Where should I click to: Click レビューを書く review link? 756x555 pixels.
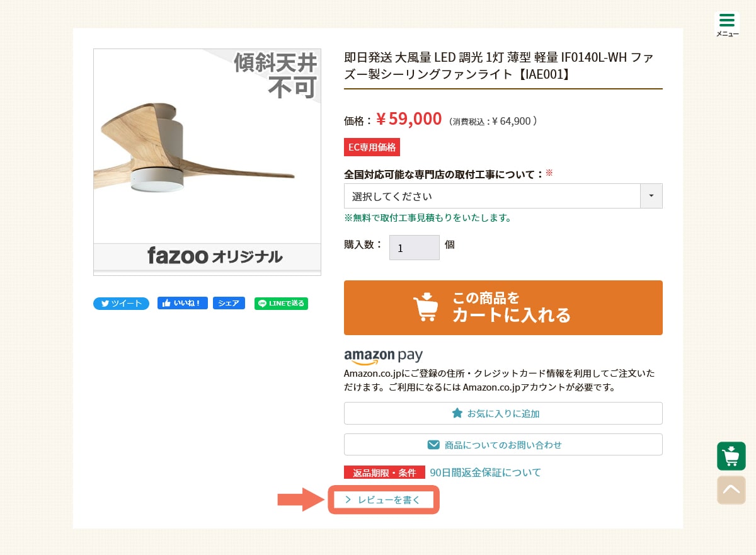coord(383,500)
